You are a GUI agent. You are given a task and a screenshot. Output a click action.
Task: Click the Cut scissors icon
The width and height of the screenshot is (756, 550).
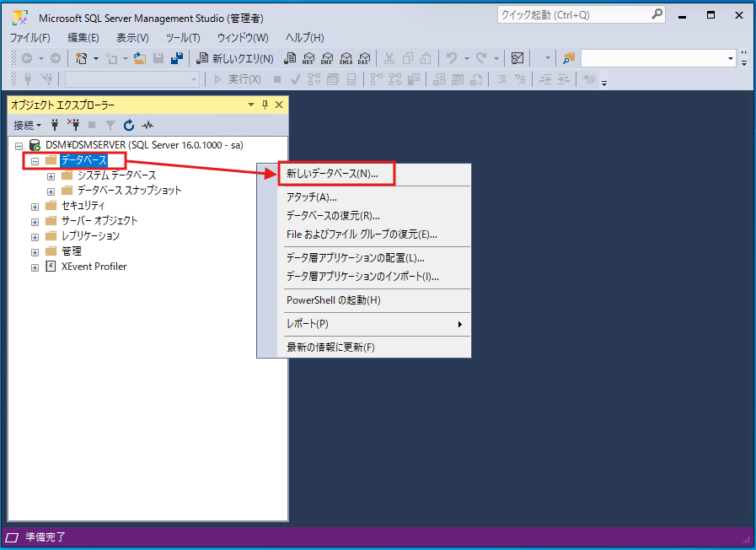tap(389, 58)
